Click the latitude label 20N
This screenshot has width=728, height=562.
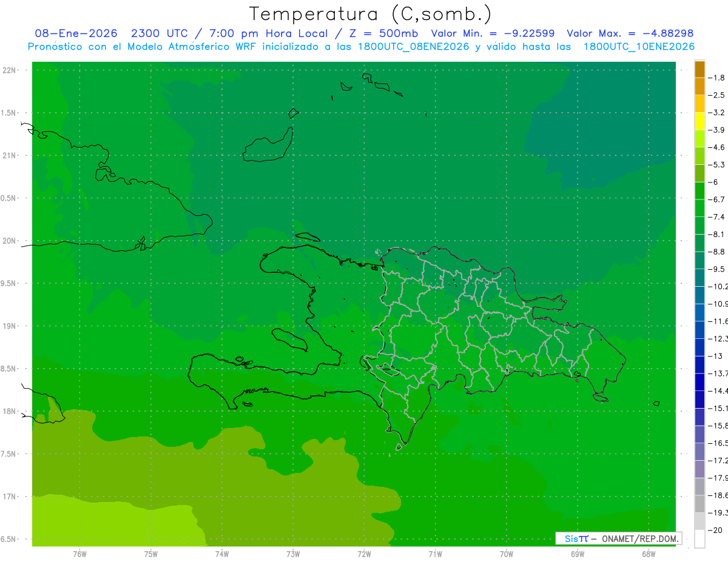point(10,241)
